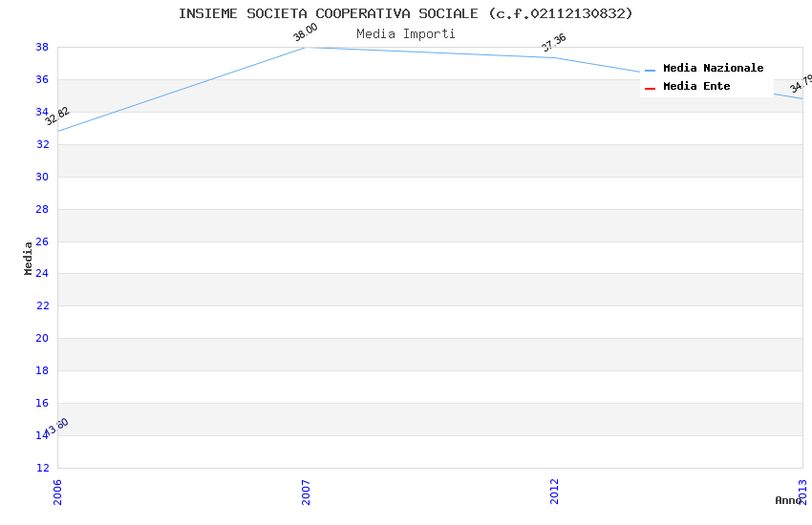Click the 38 y-axis tick label
The image size is (812, 525).
pos(42,47)
